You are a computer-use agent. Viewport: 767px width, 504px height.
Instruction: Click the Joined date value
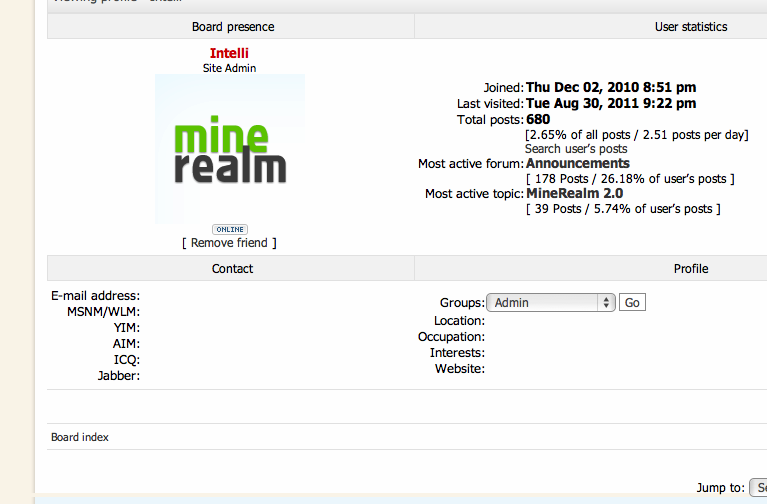(x=611, y=88)
